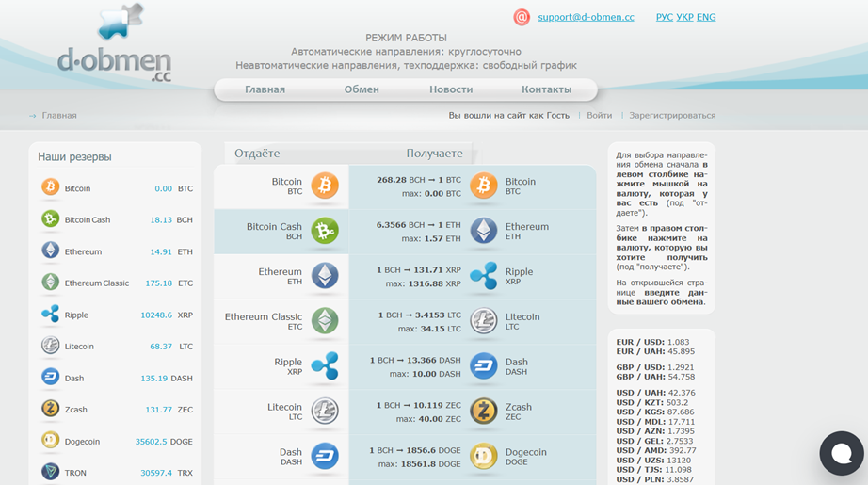This screenshot has height=485, width=868.
Task: Click the d-obmen.cc logo
Action: coord(115,43)
